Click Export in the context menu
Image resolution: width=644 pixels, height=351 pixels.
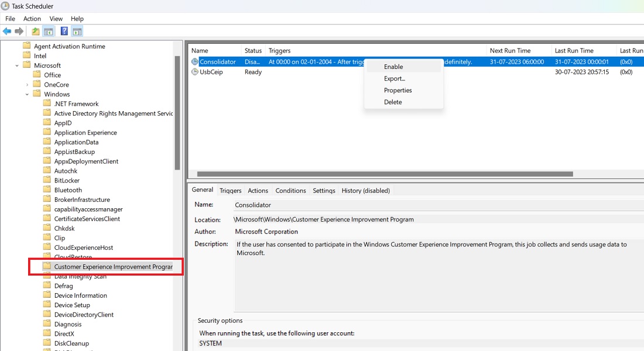click(x=394, y=78)
